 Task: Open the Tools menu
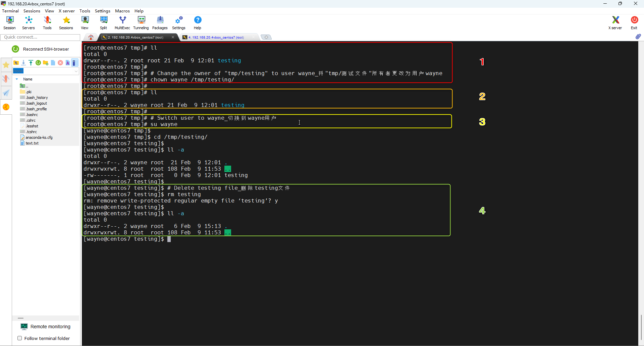pyautogui.click(x=85, y=11)
